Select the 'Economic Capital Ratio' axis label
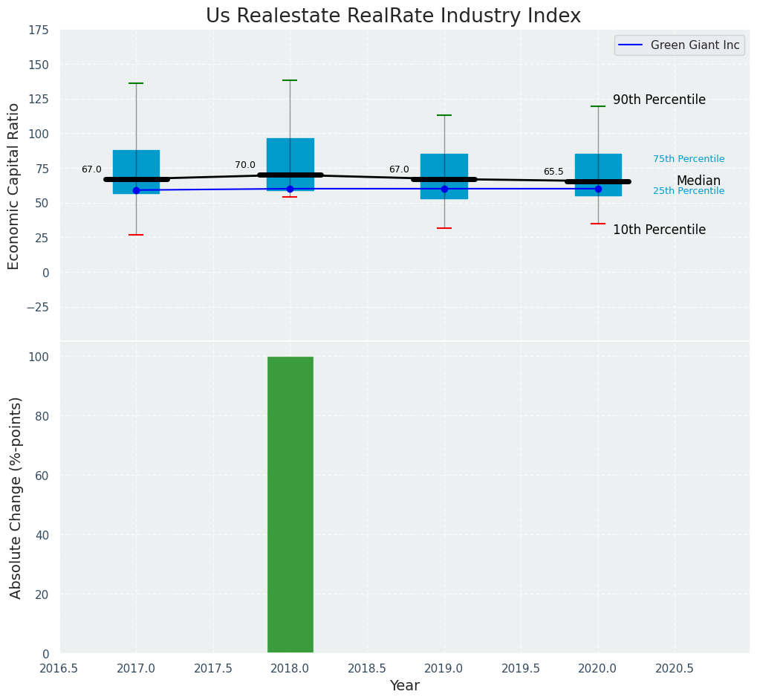Viewport: 757px width, 700px height. (14, 186)
